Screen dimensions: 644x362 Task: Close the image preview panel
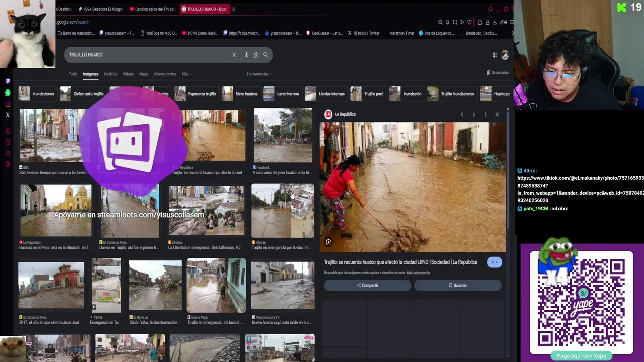coord(497,115)
